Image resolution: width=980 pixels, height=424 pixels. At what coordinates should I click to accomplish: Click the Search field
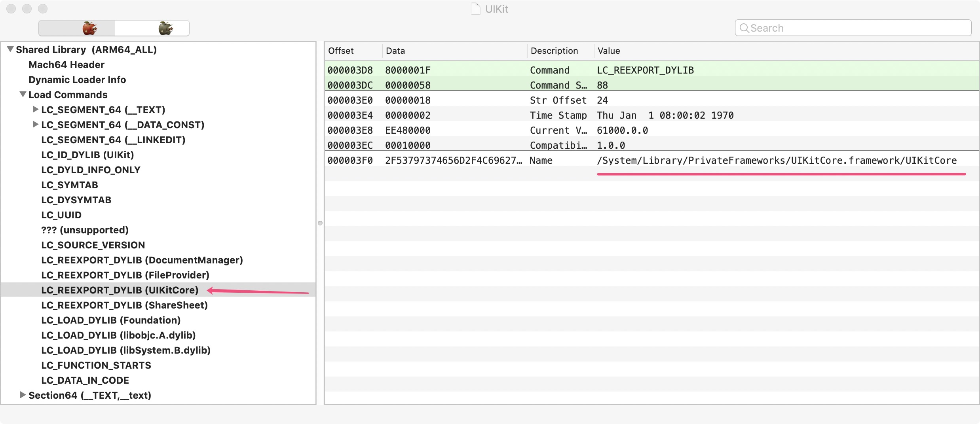853,28
